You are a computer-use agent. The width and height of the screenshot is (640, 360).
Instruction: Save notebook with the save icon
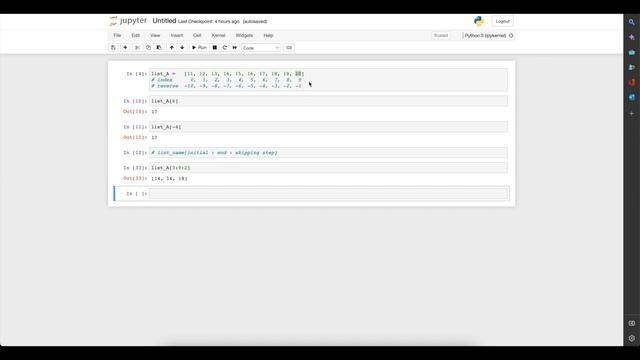pyautogui.click(x=113, y=48)
